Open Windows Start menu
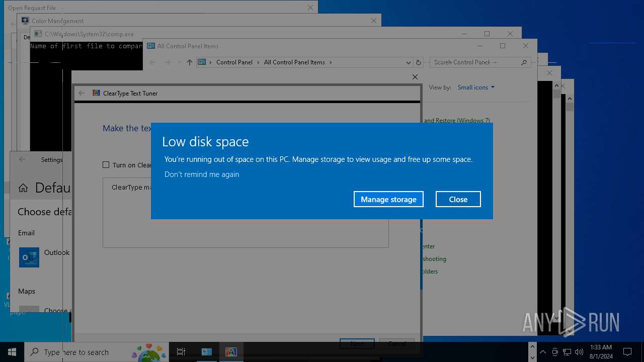The width and height of the screenshot is (644, 362). pyautogui.click(x=12, y=352)
